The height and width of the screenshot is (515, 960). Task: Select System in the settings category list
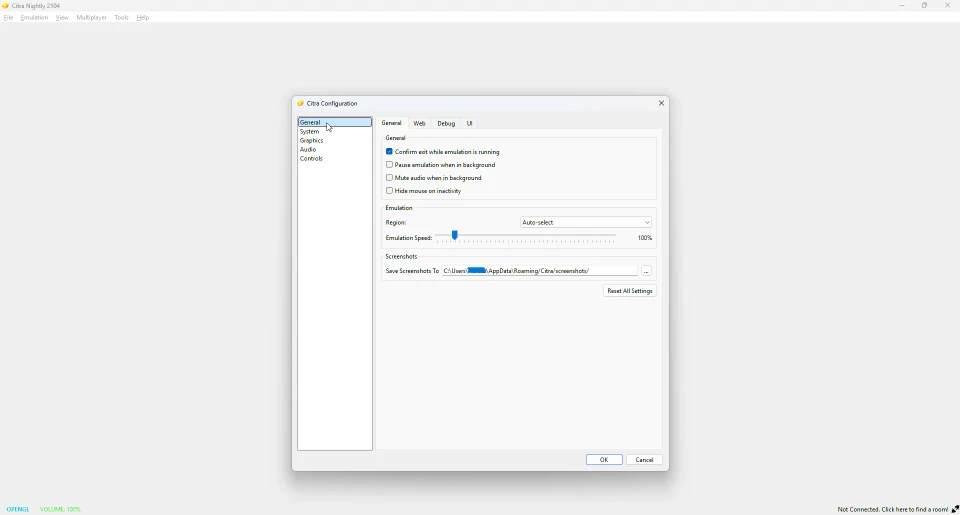point(334,131)
